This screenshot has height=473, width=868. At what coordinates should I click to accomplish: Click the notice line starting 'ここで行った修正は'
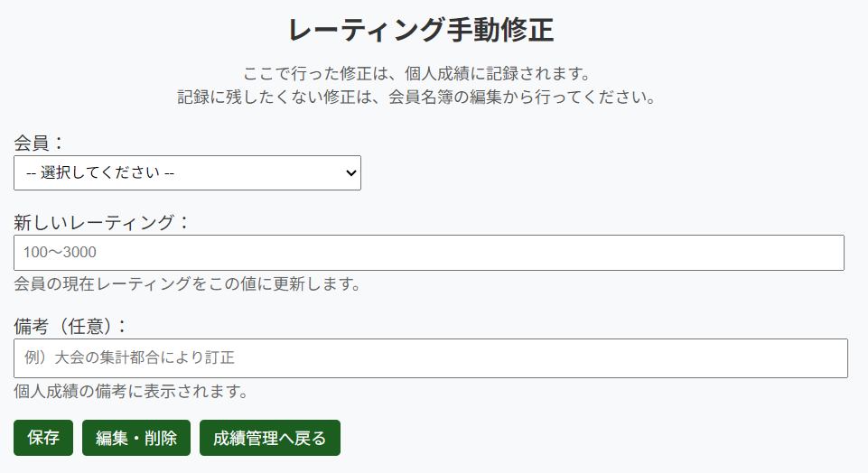pos(416,73)
